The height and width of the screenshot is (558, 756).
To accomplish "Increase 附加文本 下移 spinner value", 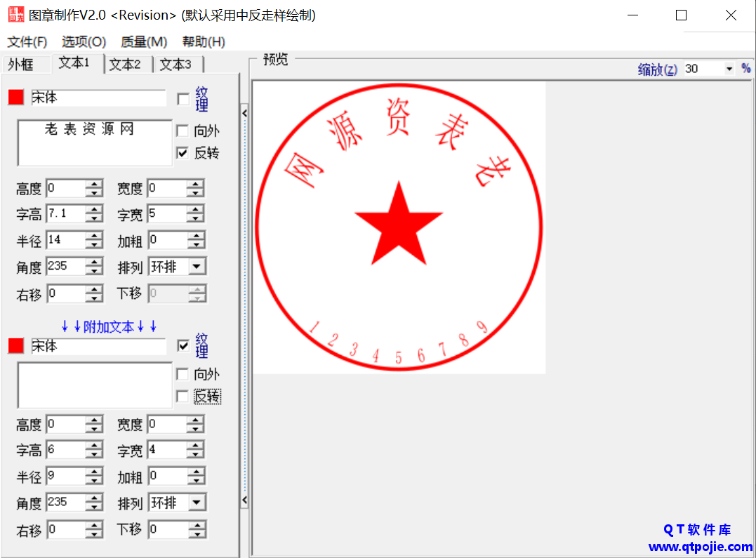I will 197,525.
